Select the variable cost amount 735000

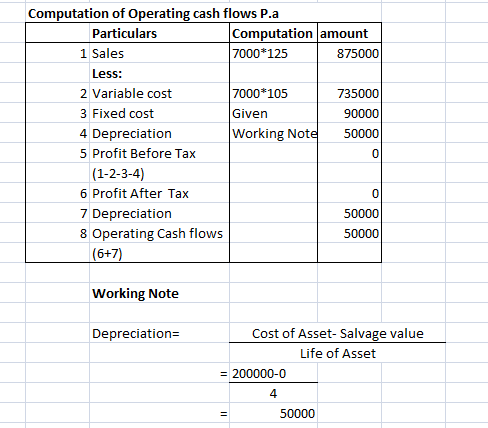pos(358,93)
